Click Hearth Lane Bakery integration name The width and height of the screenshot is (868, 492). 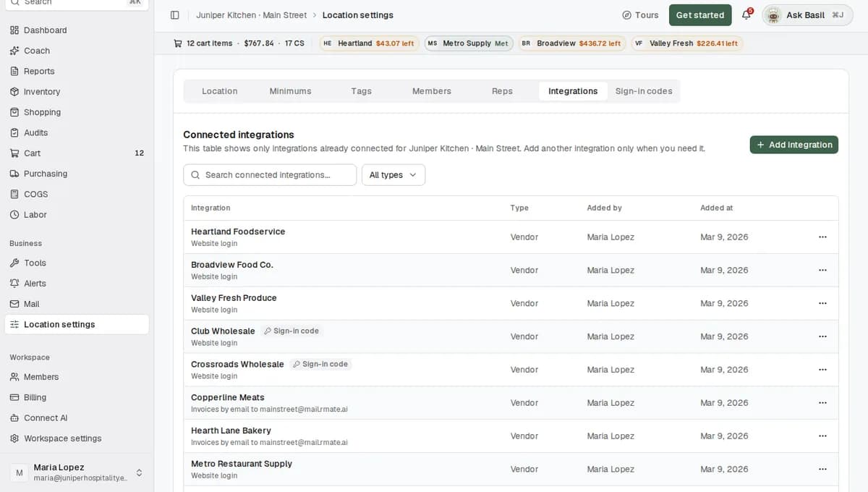(231, 430)
